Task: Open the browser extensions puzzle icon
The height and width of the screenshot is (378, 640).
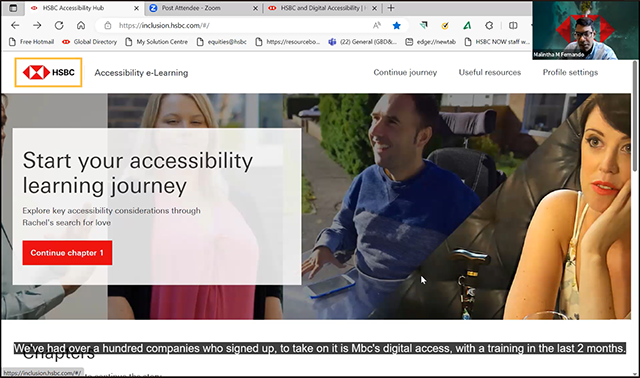Action: click(x=489, y=25)
